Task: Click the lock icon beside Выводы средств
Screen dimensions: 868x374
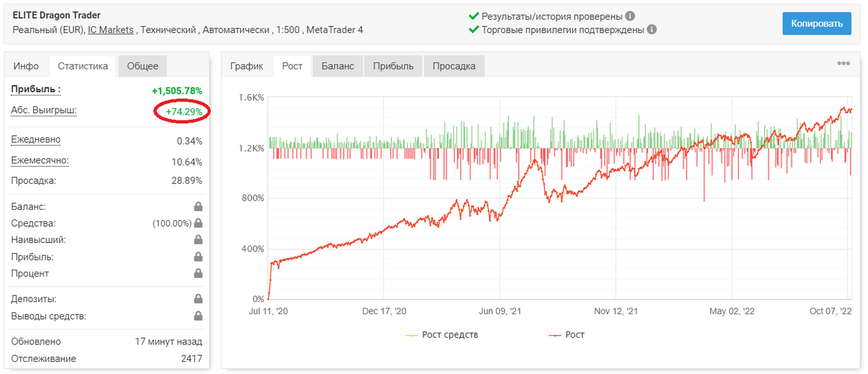Action: 198,316
